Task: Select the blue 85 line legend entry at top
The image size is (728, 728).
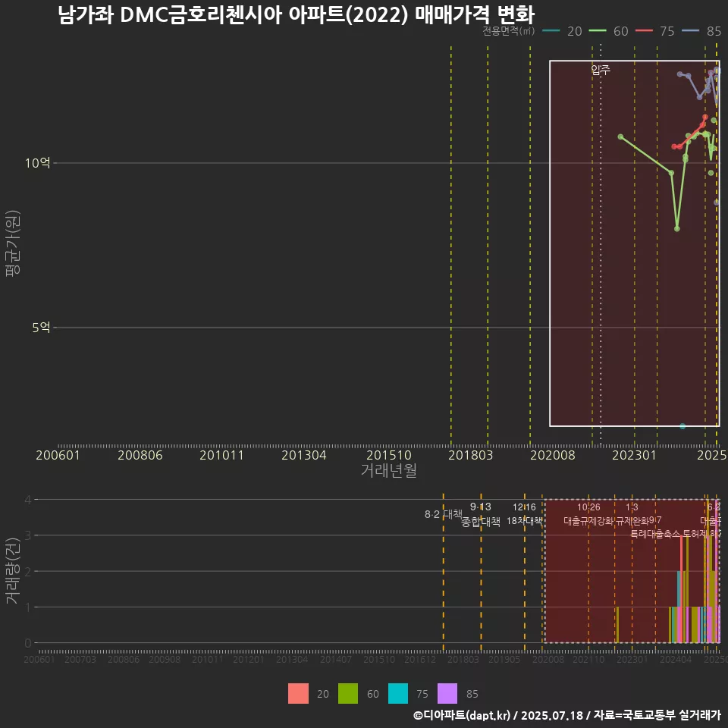Action: click(701, 31)
